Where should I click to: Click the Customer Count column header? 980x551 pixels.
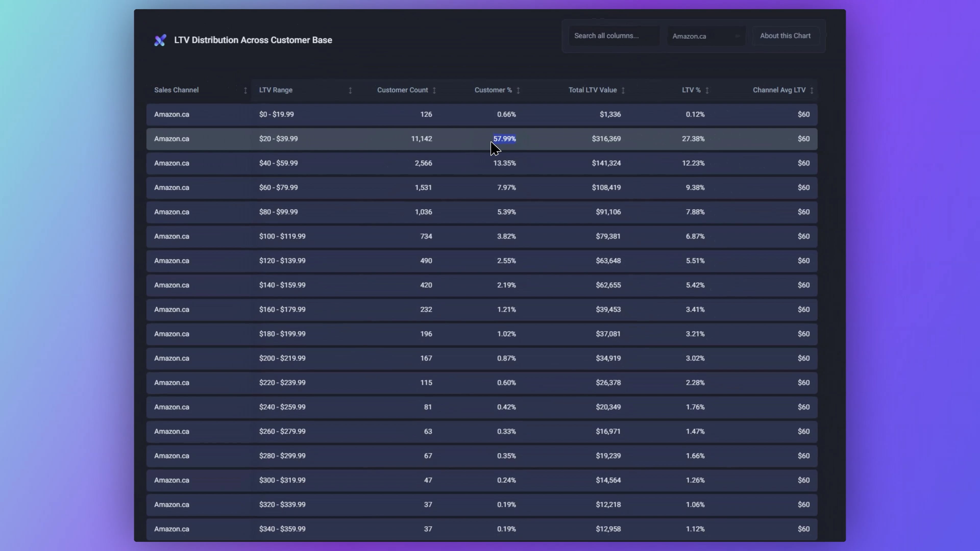pos(402,90)
